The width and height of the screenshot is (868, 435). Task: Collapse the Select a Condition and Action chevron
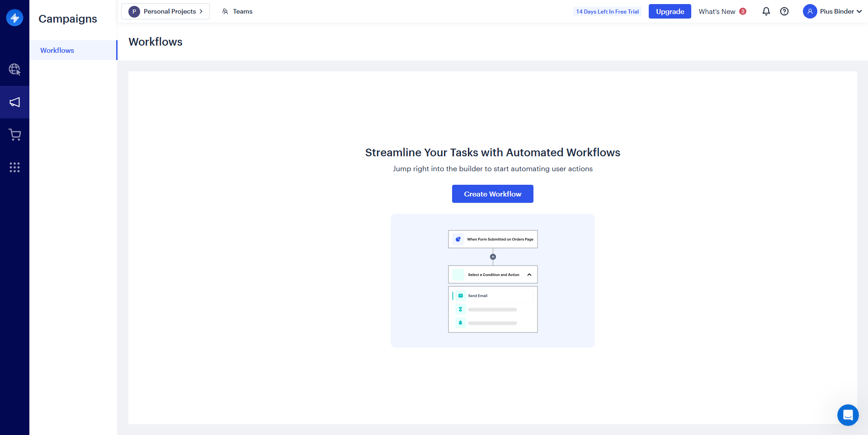[529, 275]
